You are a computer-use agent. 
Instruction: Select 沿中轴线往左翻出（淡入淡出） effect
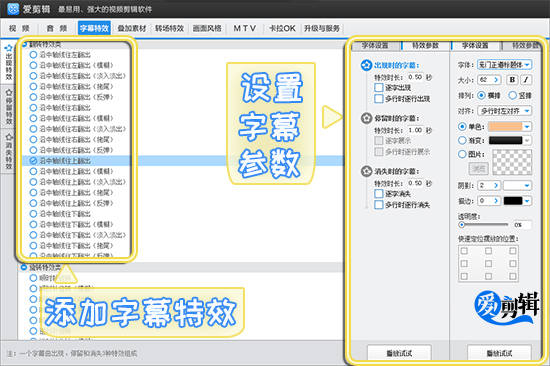click(x=78, y=76)
